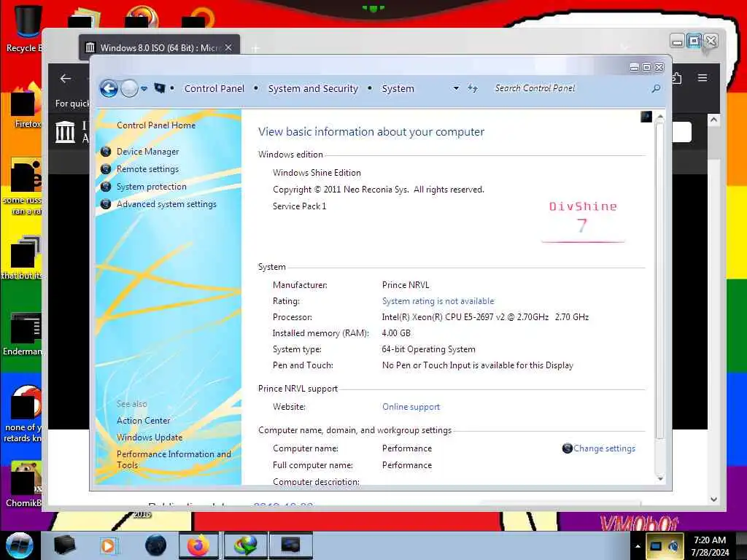Select Control Panel breadcrumb
The height and width of the screenshot is (560, 747).
coord(214,88)
